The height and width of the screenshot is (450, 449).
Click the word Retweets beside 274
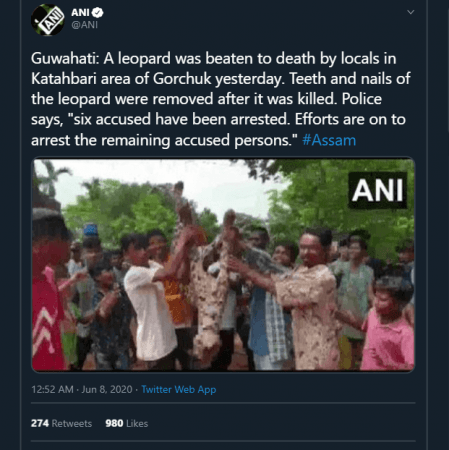point(72,423)
